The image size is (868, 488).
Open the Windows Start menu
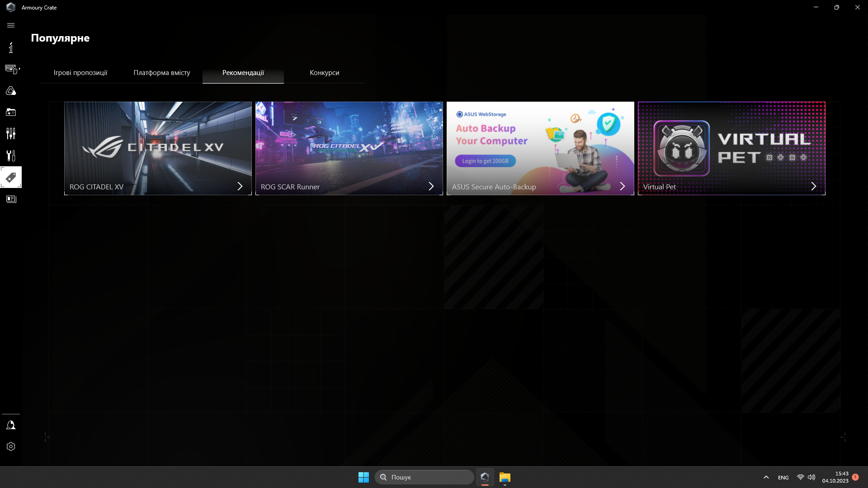(x=363, y=477)
